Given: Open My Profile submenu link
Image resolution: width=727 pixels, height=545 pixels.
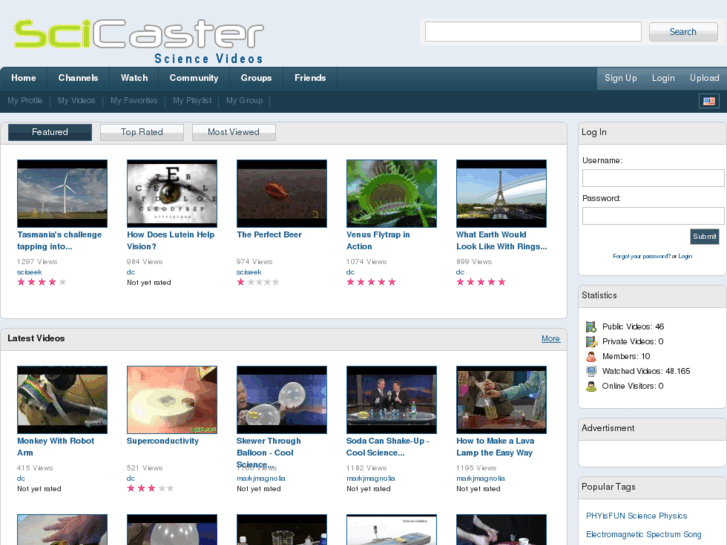Looking at the screenshot, I should click(25, 100).
